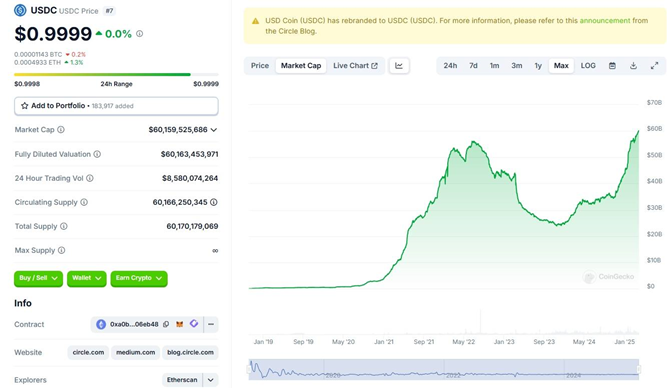Screen dimensions: 667x388
Task: Click the Ethereum contract chain icon
Action: tap(101, 324)
